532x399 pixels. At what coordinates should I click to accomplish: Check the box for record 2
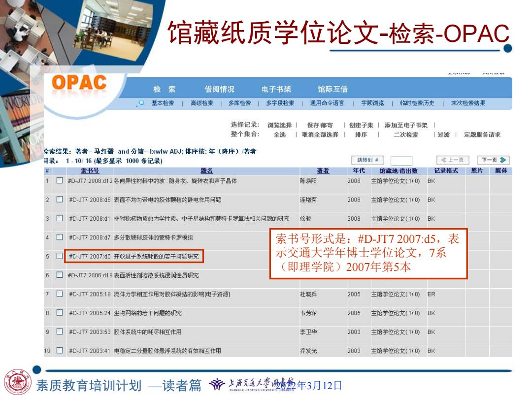point(60,199)
